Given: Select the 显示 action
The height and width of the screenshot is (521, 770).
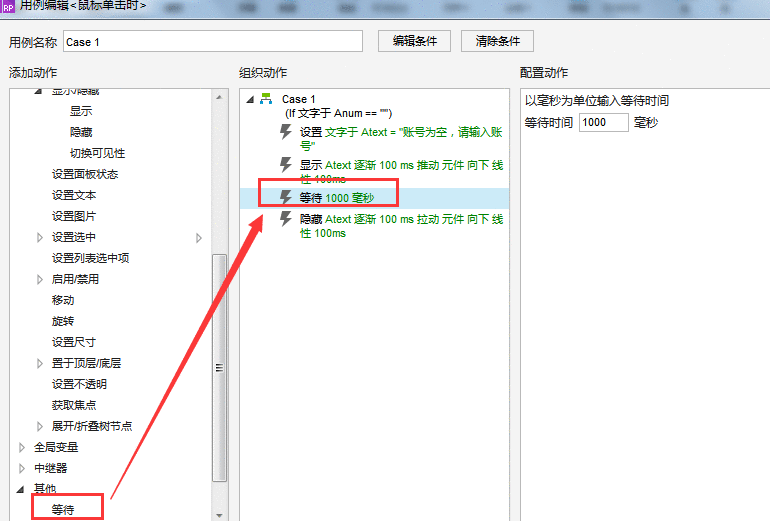Looking at the screenshot, I should (81, 111).
